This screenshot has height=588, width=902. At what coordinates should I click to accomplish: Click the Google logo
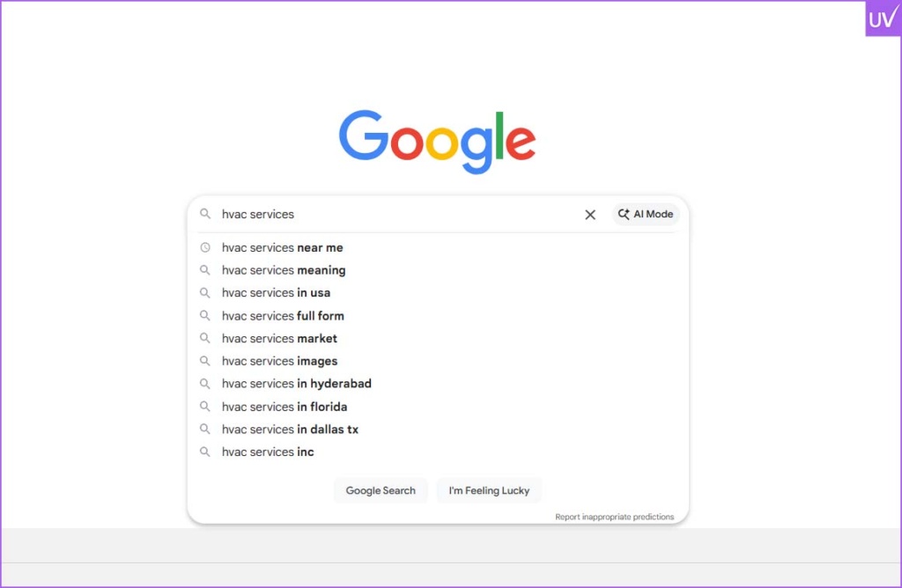pyautogui.click(x=437, y=141)
